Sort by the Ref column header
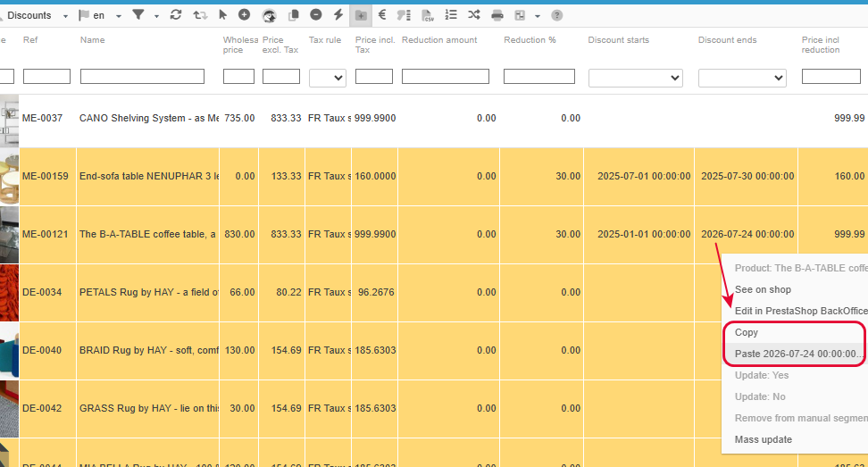The height and width of the screenshot is (467, 868). coord(30,40)
